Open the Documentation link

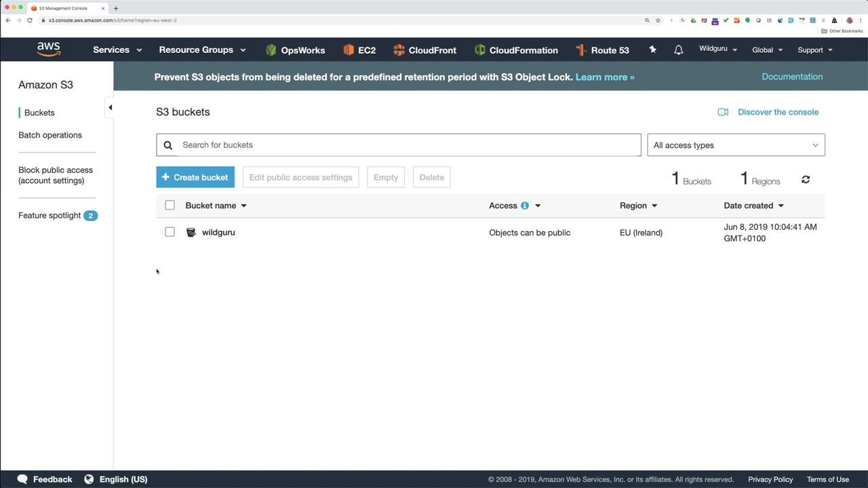coord(792,77)
